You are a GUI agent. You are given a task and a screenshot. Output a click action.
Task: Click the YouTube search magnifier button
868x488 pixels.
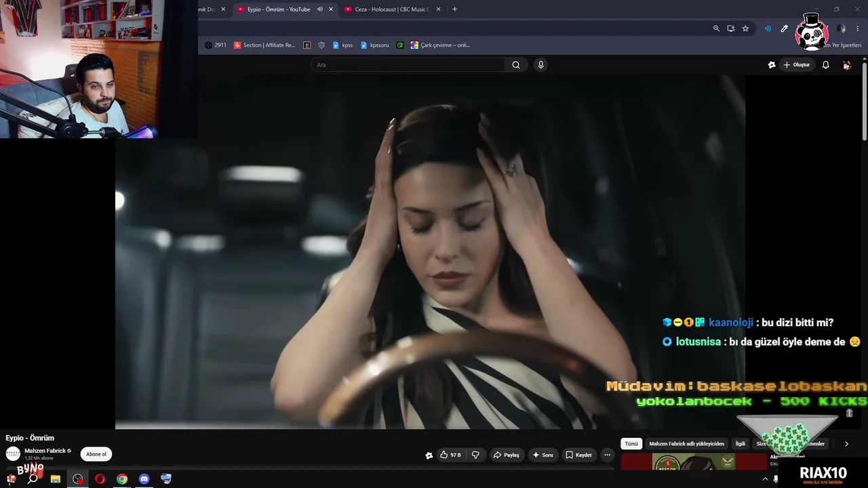point(516,65)
